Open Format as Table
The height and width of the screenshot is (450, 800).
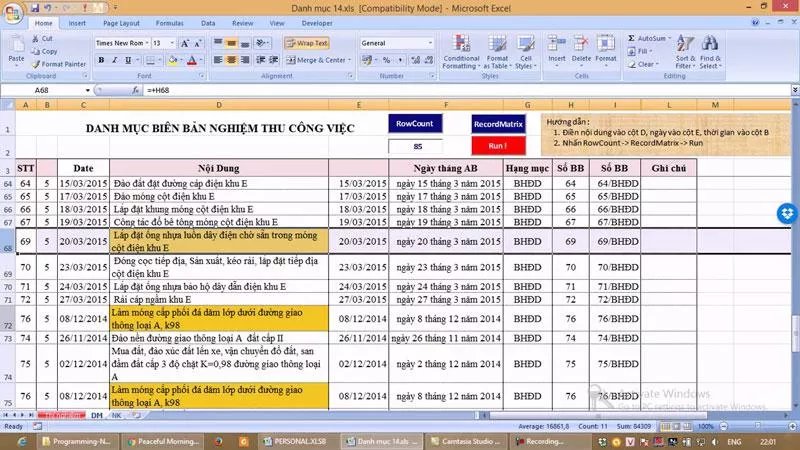click(497, 52)
